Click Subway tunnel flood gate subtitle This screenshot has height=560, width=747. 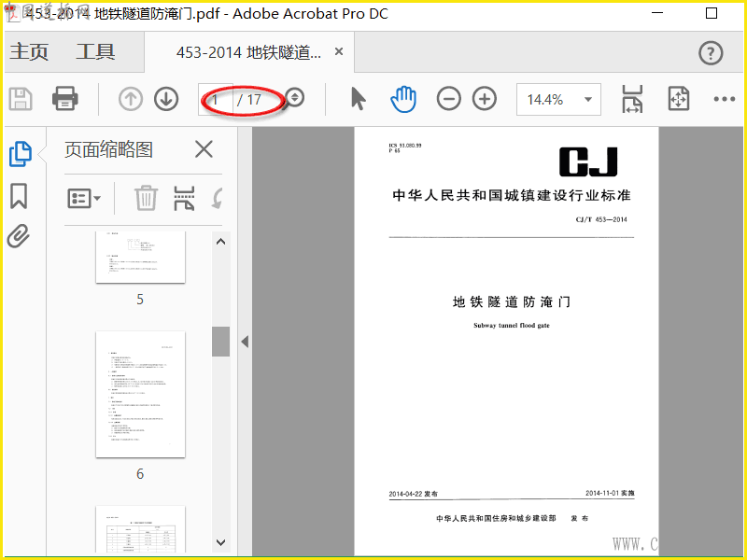click(x=512, y=325)
